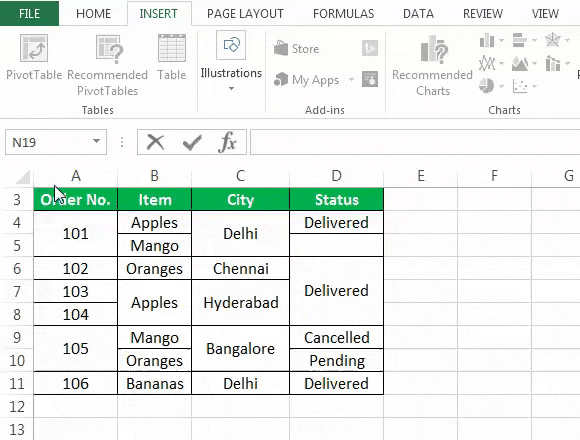Click the PivotTable icon
This screenshot has height=440, width=580.
coord(34,48)
